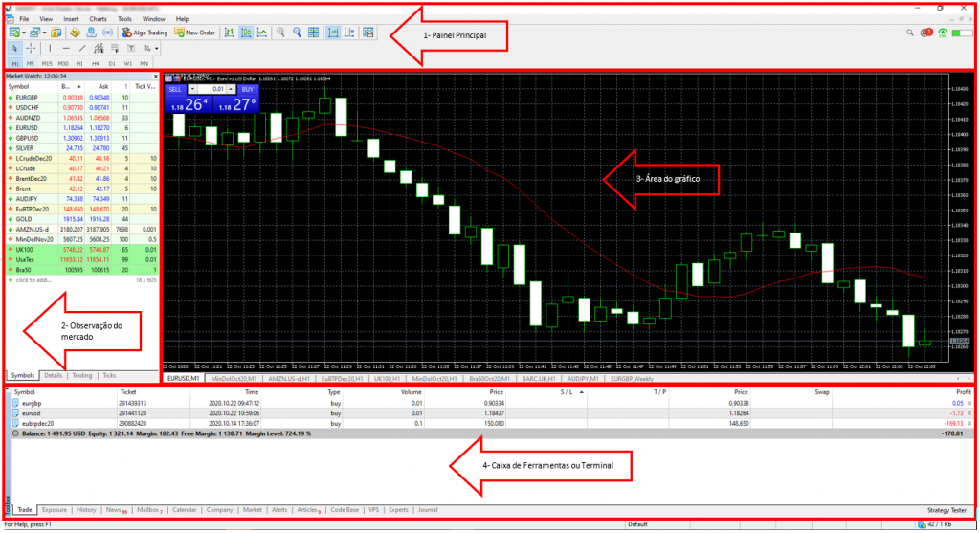Click the signals broadcast icon in toolbar
Viewport: 980px width, 533px height.
tap(107, 33)
